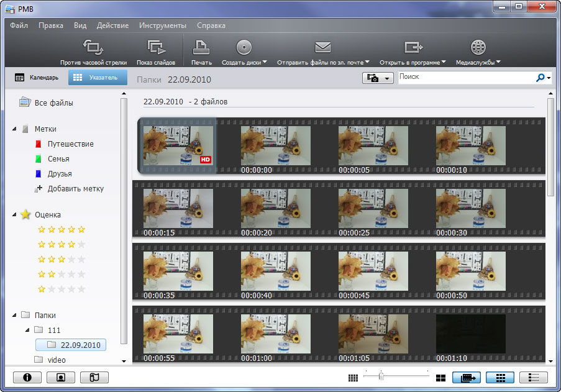
Task: Switch to Календарь view
Action: tap(37, 77)
